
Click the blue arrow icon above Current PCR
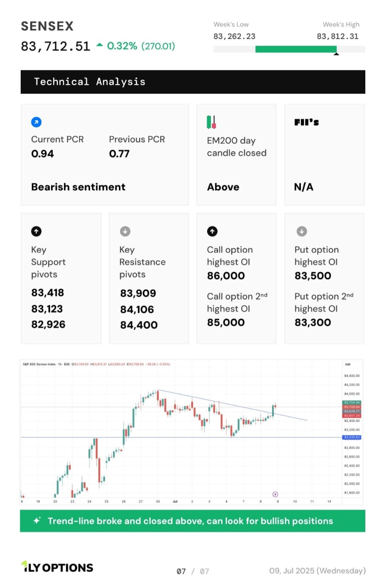pyautogui.click(x=36, y=122)
